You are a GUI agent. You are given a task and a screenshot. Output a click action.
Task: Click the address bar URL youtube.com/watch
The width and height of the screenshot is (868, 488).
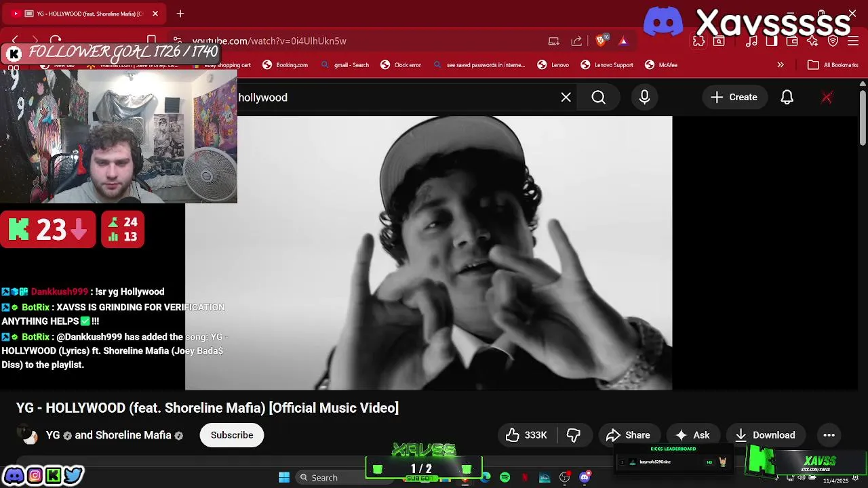pos(269,41)
